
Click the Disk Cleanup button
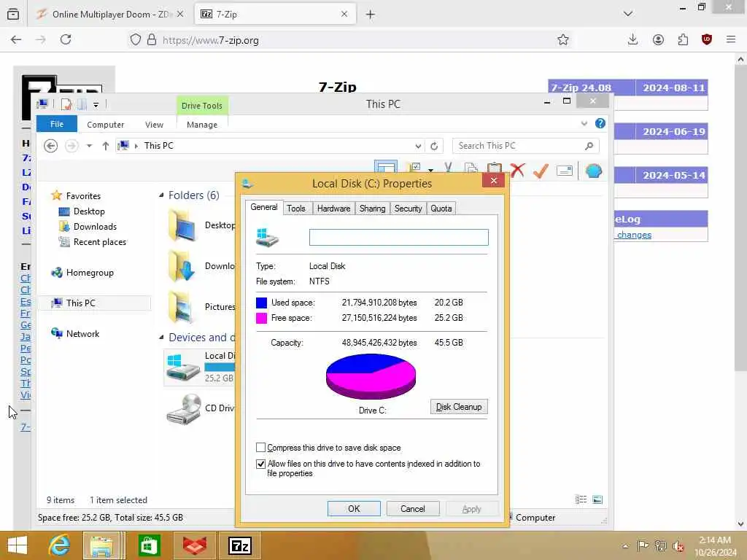point(459,407)
